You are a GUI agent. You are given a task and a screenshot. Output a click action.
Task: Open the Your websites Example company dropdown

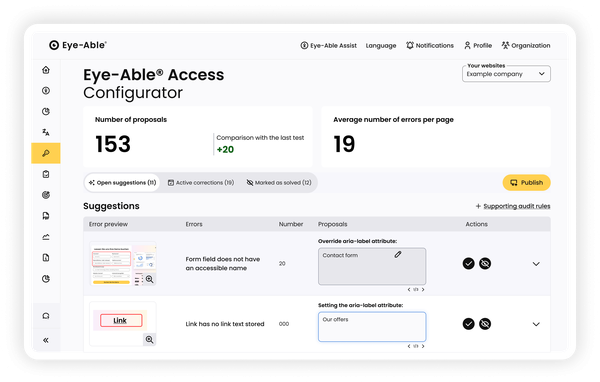(x=506, y=74)
